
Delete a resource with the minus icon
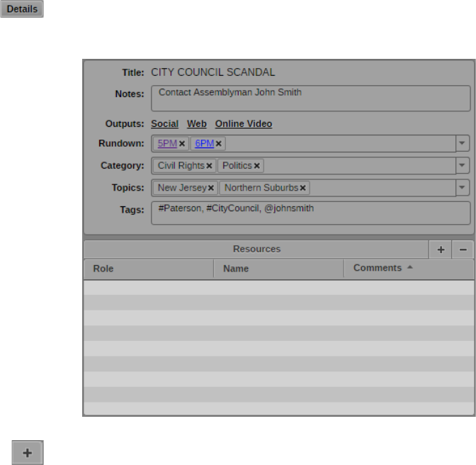463,250
